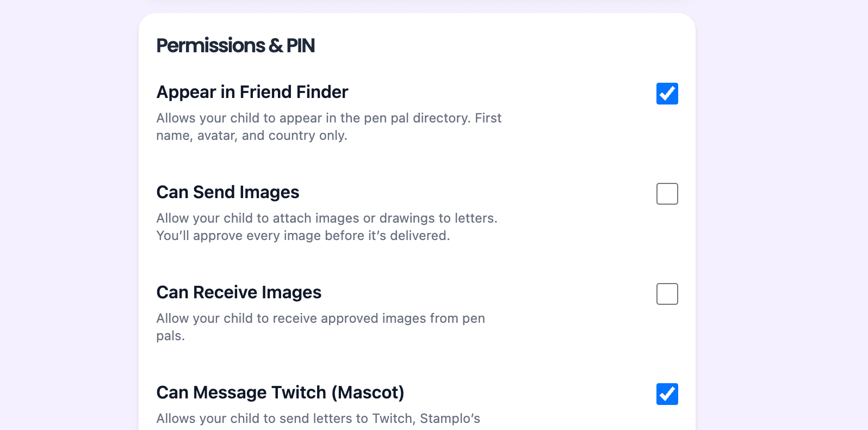Click the Appear in Friend Finder label
This screenshot has height=430, width=868.
tap(252, 92)
